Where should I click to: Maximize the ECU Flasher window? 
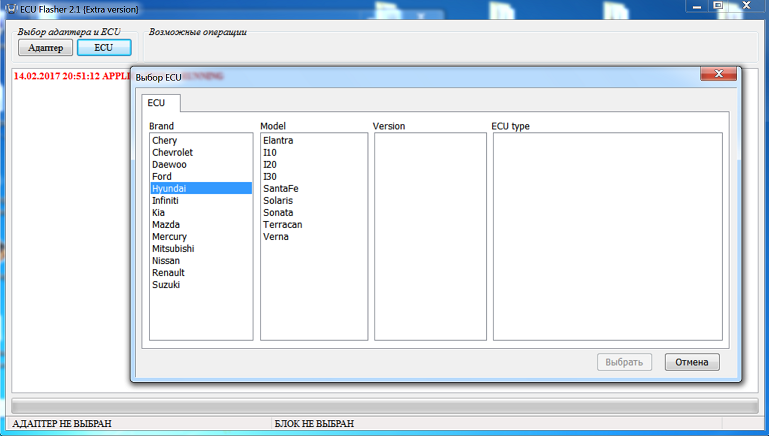[718, 6]
